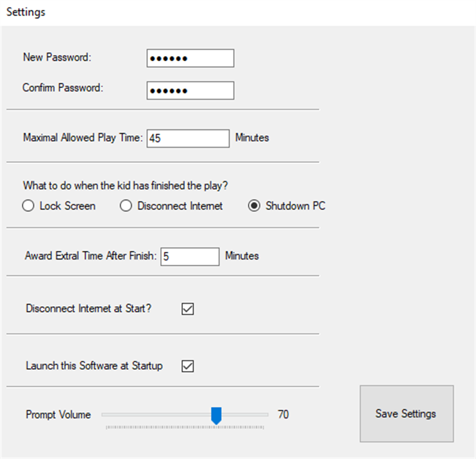
Task: Click the 5 in extra time field
Action: 167,256
